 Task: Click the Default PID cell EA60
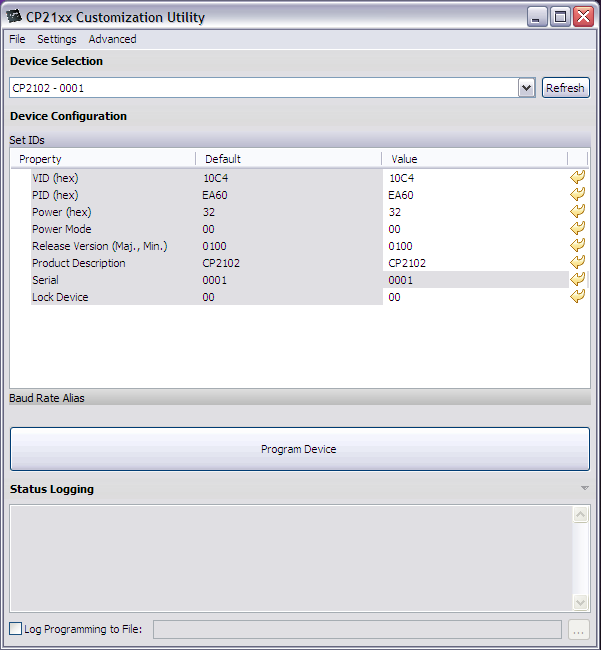pos(215,195)
